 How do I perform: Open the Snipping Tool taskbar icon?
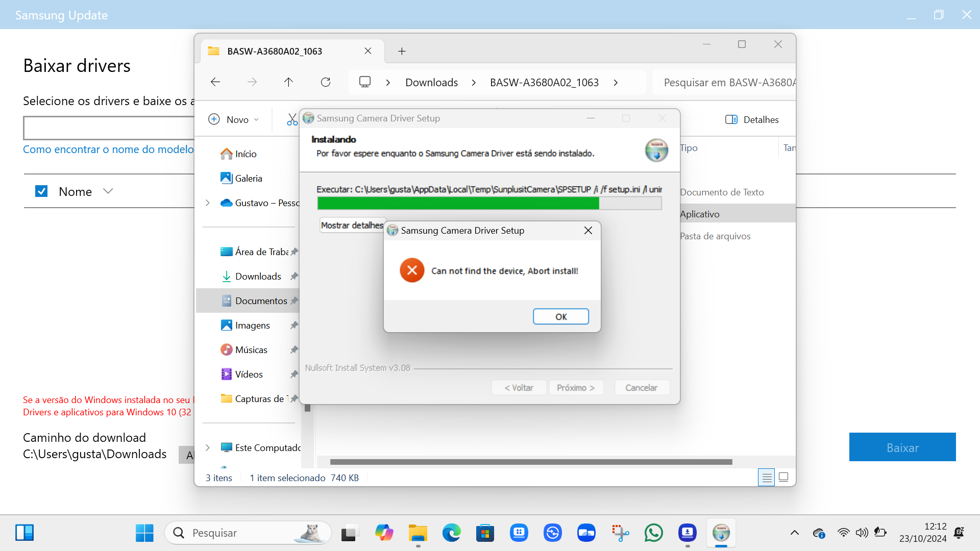click(x=620, y=533)
